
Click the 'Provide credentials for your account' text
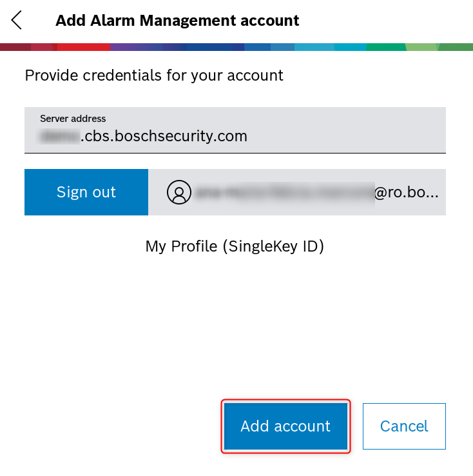(154, 75)
